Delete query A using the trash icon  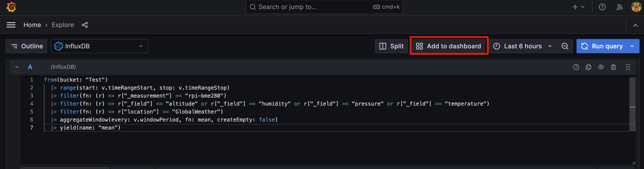(x=613, y=67)
